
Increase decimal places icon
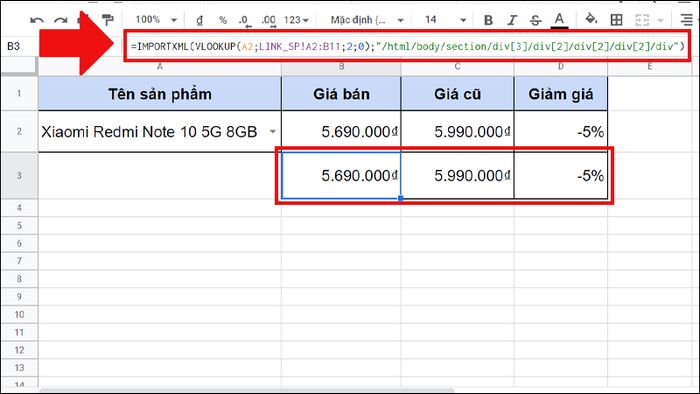269,21
